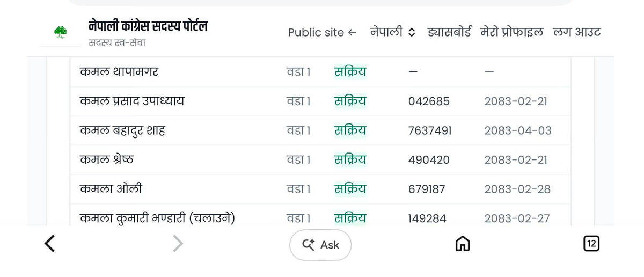644x277 pixels.
Task: Open मेरो प्रोफाइल menu item
Action: point(512,32)
